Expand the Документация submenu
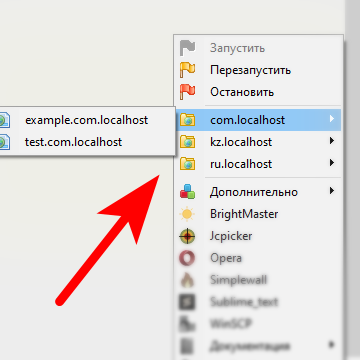 (258, 345)
